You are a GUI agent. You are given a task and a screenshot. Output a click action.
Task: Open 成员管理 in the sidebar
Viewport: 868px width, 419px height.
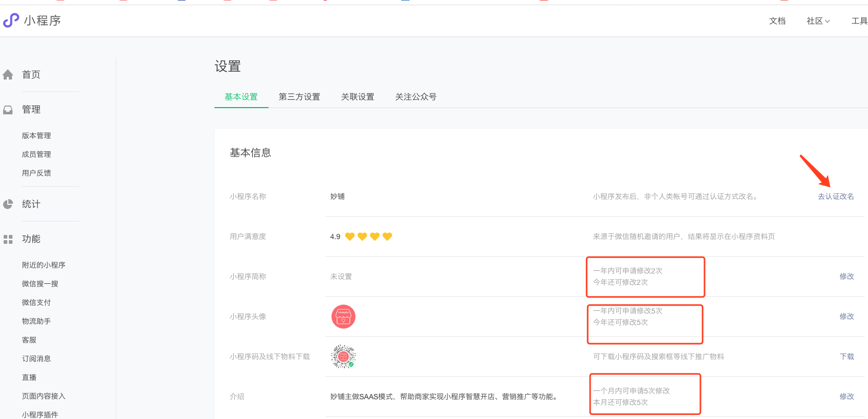(x=36, y=154)
